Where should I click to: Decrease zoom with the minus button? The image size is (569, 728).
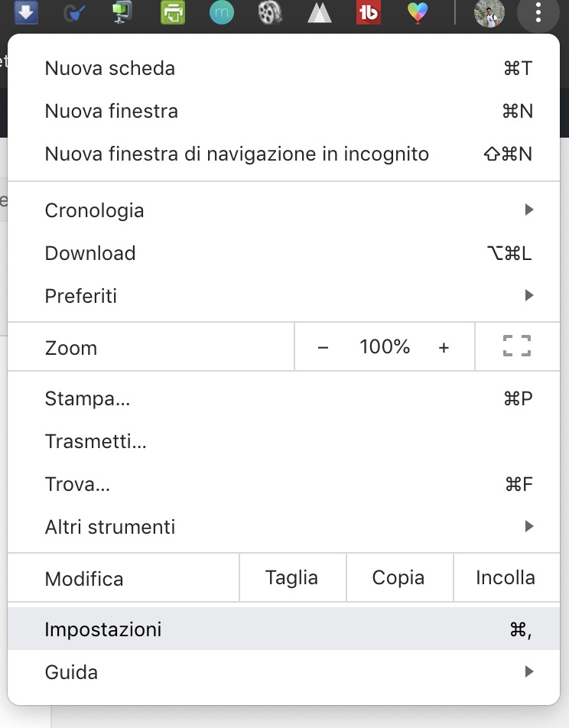click(323, 348)
